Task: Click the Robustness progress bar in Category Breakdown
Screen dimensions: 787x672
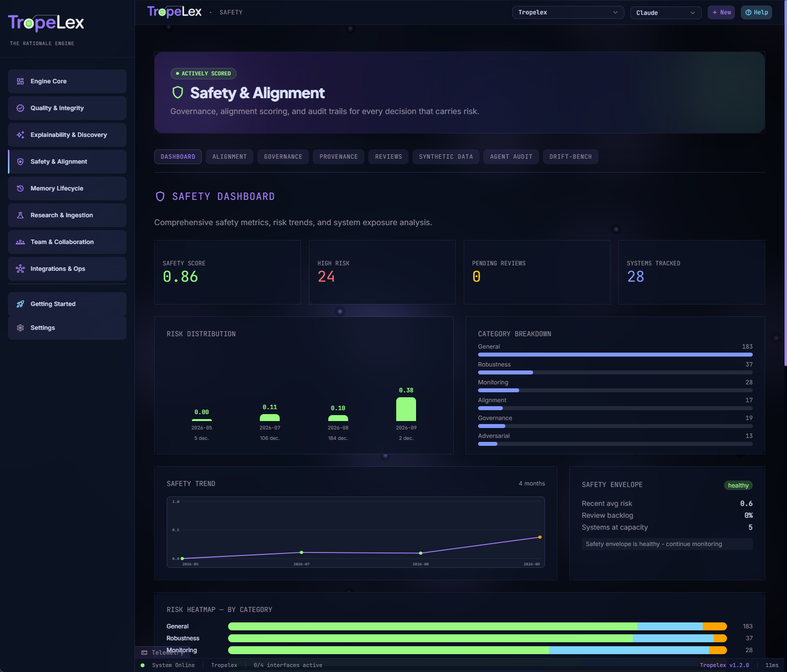Action: pyautogui.click(x=615, y=372)
